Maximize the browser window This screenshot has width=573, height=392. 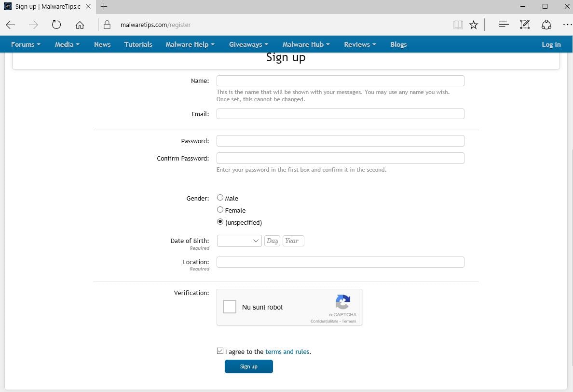[x=545, y=7]
